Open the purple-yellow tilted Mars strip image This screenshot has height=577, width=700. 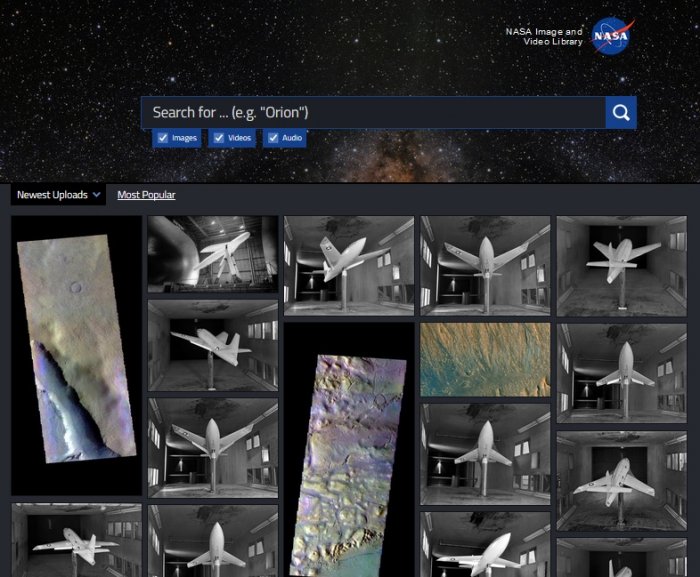tap(349, 449)
